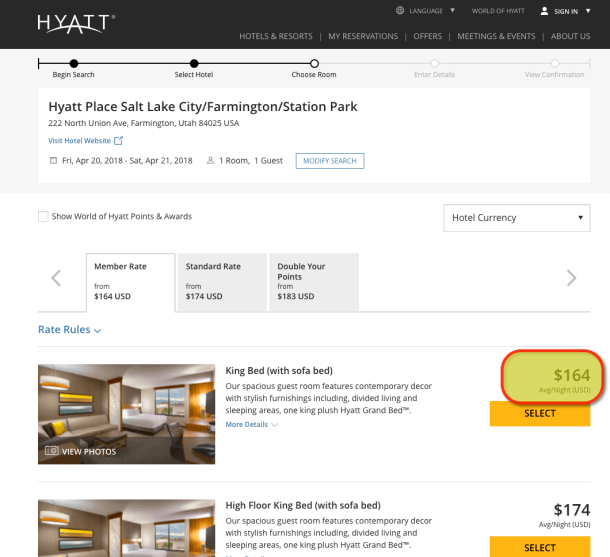This screenshot has height=557, width=610.
Task: Open About Us menu item
Action: point(570,36)
